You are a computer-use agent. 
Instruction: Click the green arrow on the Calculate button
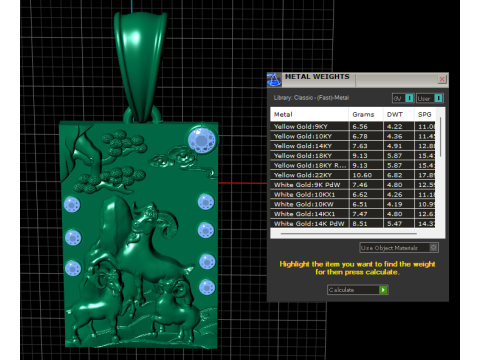tap(383, 290)
